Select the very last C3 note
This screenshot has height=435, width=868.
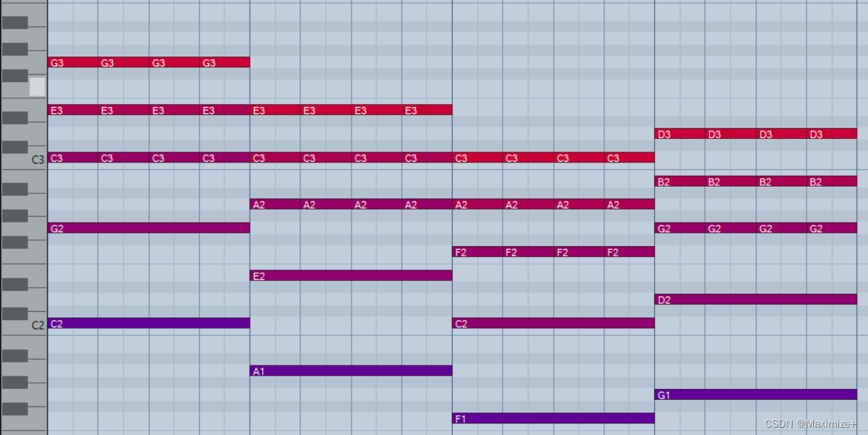pyautogui.click(x=629, y=157)
